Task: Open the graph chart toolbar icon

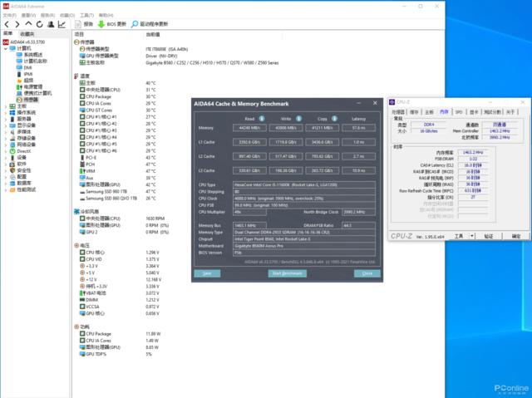Action: click(x=62, y=24)
